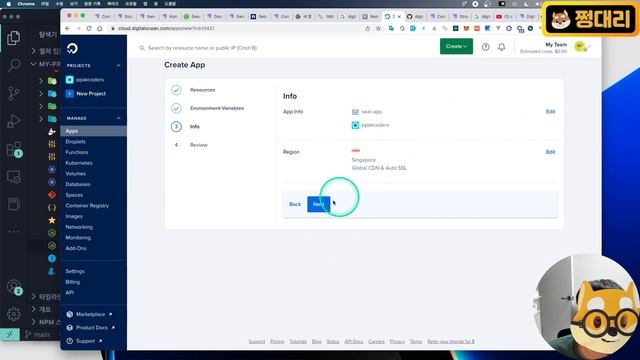Open VS Code Source Control icon
Image resolution: width=640 pixels, height=360 pixels.
click(x=13, y=93)
